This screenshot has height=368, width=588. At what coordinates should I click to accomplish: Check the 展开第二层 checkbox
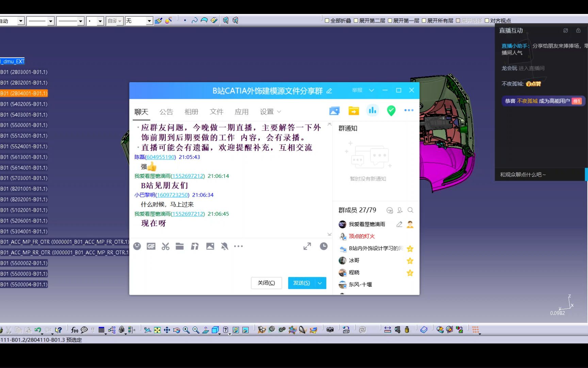click(356, 20)
